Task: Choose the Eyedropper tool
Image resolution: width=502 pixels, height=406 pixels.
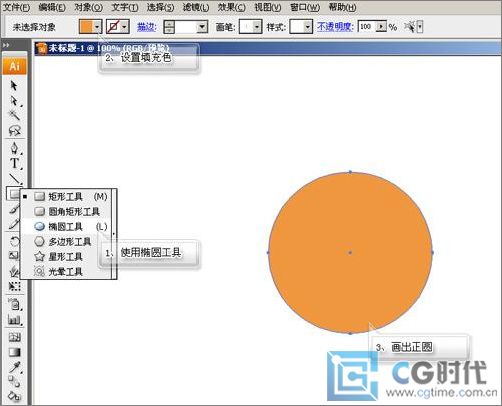Action: pyautogui.click(x=14, y=367)
